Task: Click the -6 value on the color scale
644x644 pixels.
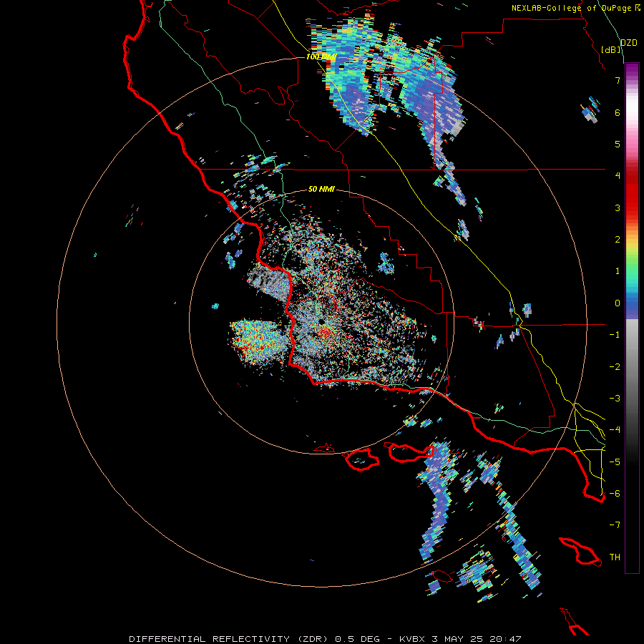Action: (x=615, y=494)
